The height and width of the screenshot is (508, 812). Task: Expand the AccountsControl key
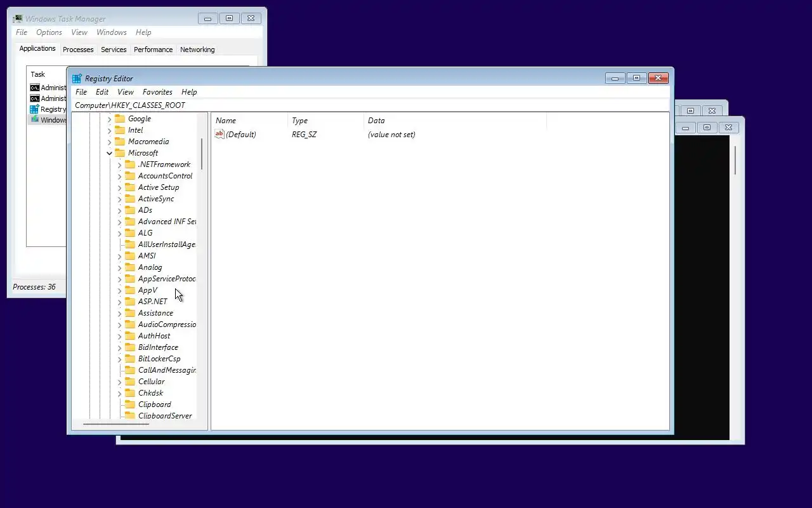click(119, 176)
